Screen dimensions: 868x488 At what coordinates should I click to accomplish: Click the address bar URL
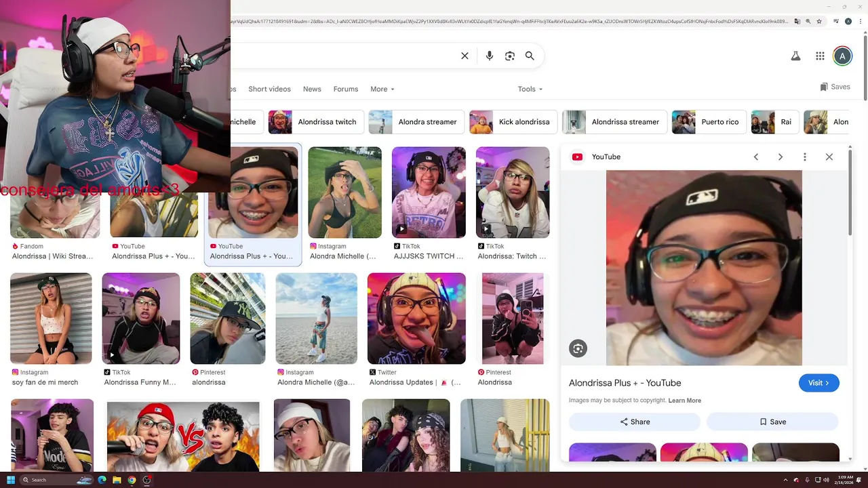(x=509, y=22)
